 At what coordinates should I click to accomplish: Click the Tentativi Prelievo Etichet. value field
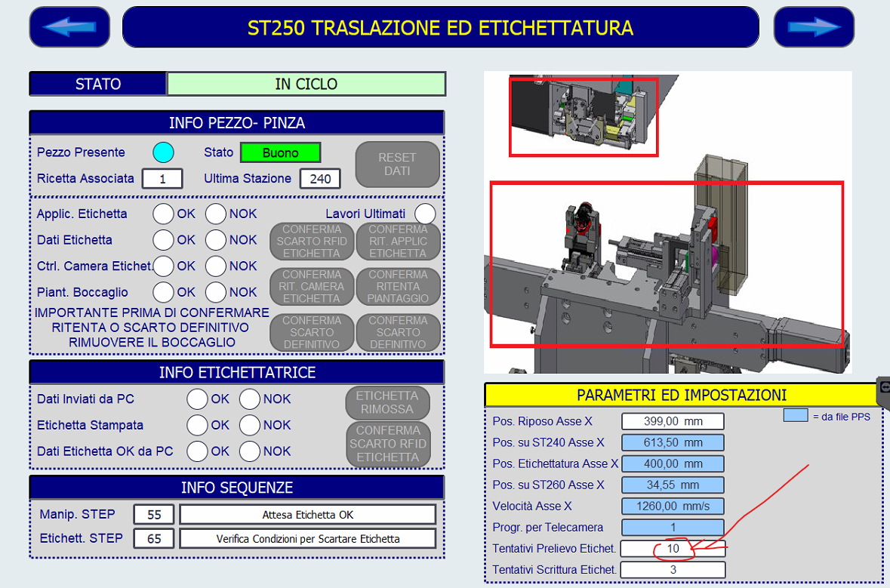(673, 549)
